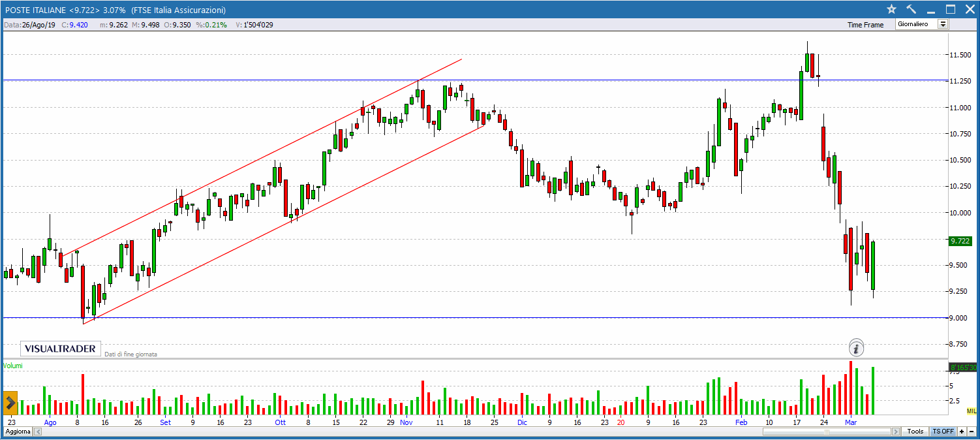Click the 'M:9.498' maximum value
This screenshot has width=980, height=440.
(145, 25)
